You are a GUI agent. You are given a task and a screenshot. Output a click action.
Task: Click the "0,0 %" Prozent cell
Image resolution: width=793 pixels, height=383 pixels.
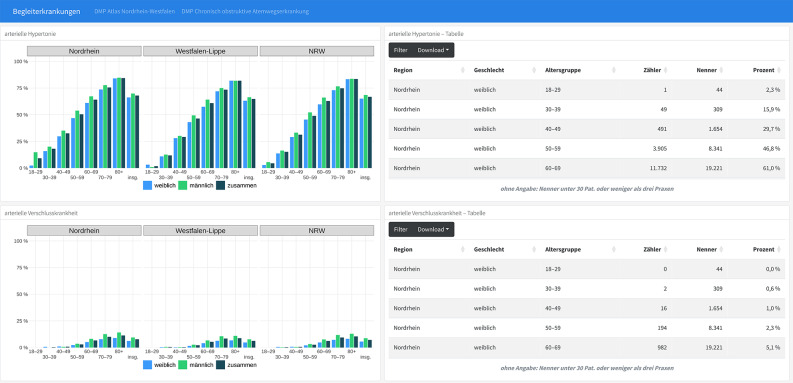click(x=772, y=269)
